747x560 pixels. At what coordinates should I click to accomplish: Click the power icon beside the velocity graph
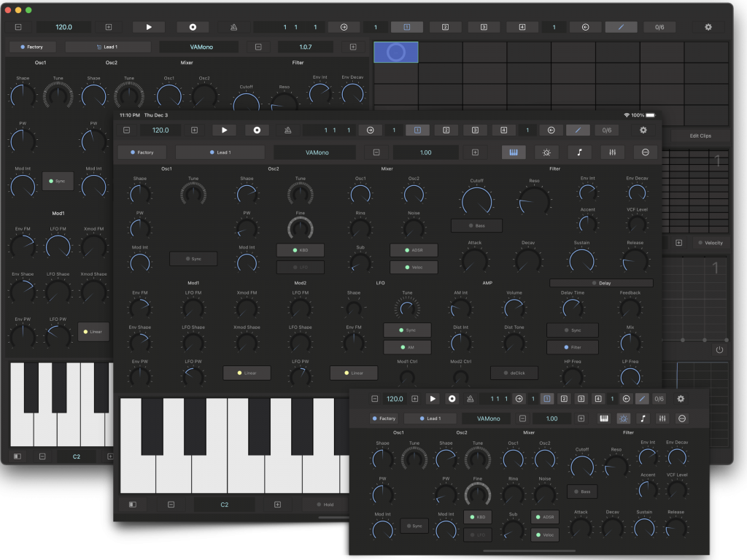719,350
